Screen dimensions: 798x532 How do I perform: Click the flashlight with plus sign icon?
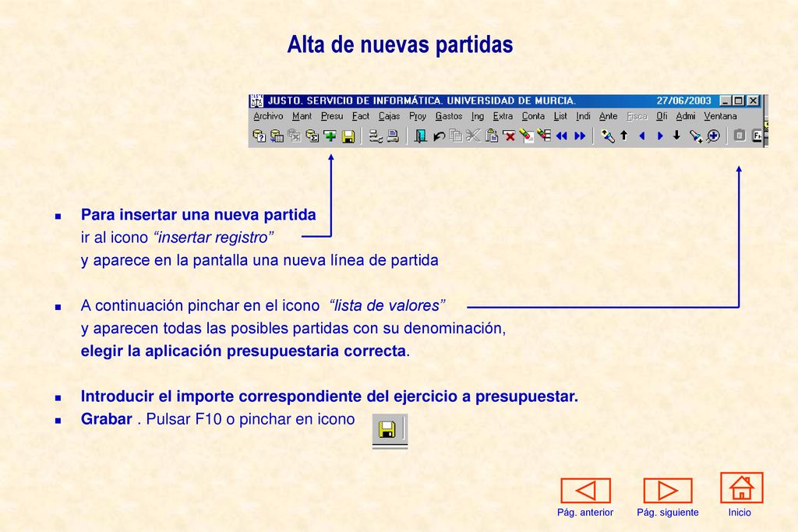pos(695,136)
